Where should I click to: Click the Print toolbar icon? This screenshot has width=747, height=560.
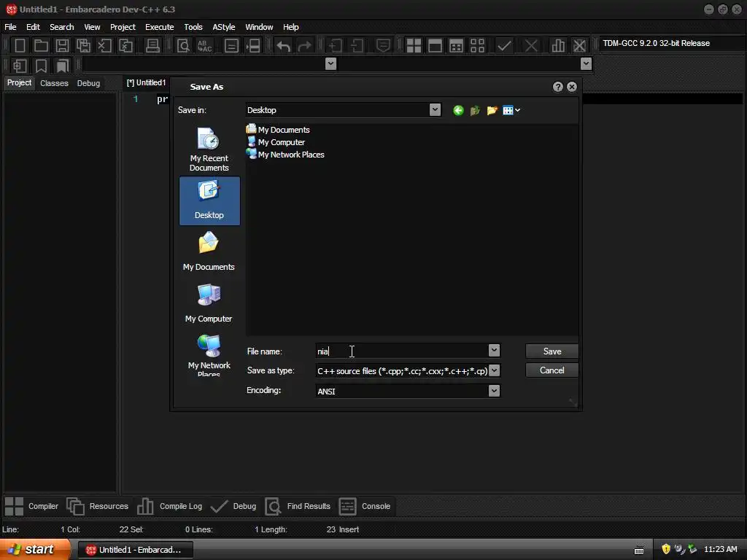(x=152, y=46)
